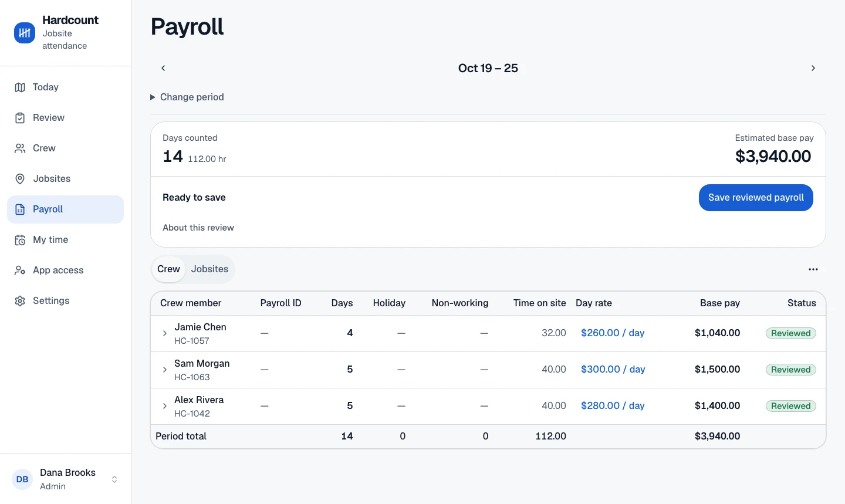Screen dimensions: 845x504
Task: Click the $3,940.00 estimated base pay
Action: tap(773, 157)
